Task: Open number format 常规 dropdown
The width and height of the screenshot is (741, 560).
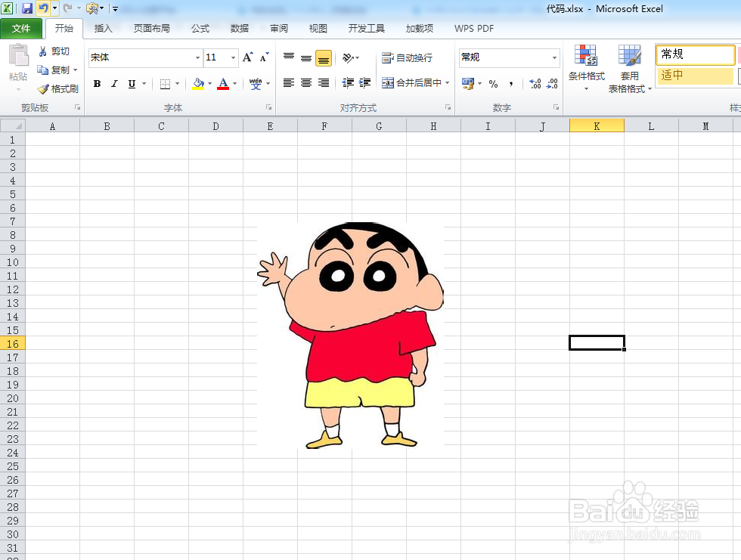Action: tap(554, 57)
